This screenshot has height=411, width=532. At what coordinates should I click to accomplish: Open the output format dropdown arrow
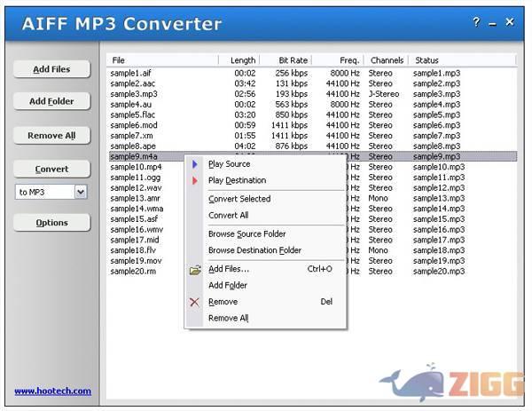point(81,192)
